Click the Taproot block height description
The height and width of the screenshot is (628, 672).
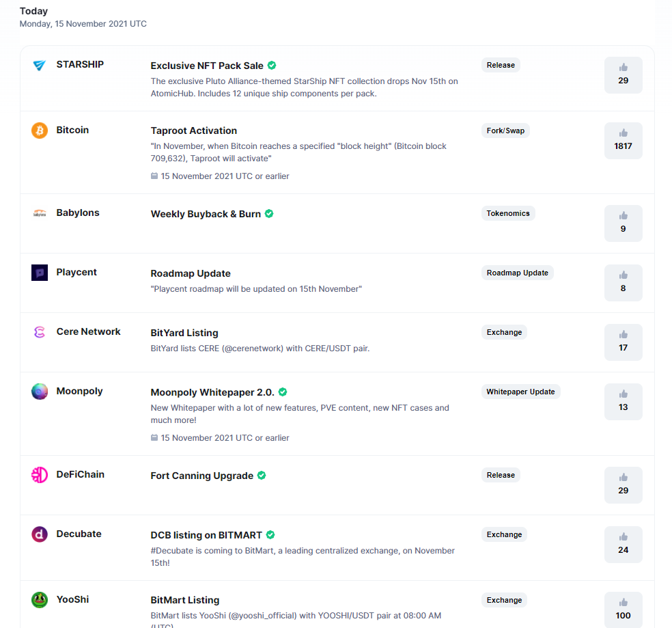click(298, 152)
